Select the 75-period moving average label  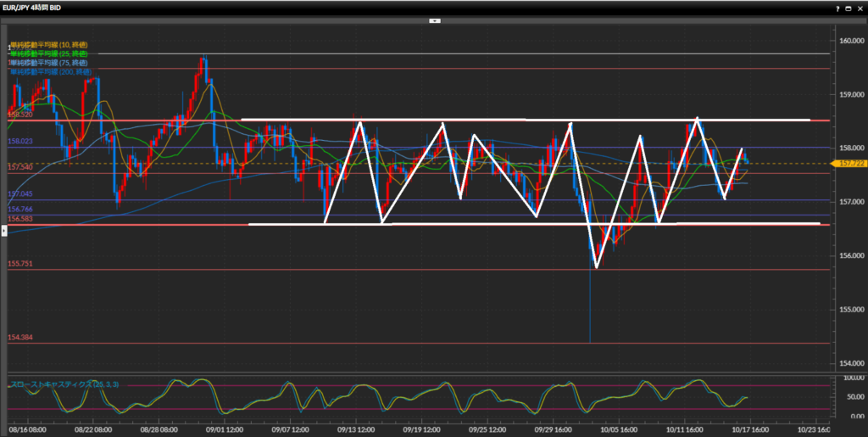click(x=47, y=63)
